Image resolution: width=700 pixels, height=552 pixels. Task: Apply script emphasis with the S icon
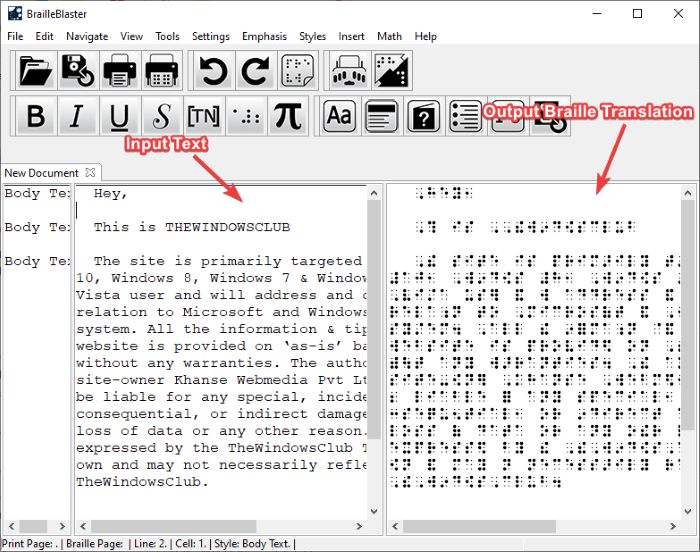pos(162,116)
